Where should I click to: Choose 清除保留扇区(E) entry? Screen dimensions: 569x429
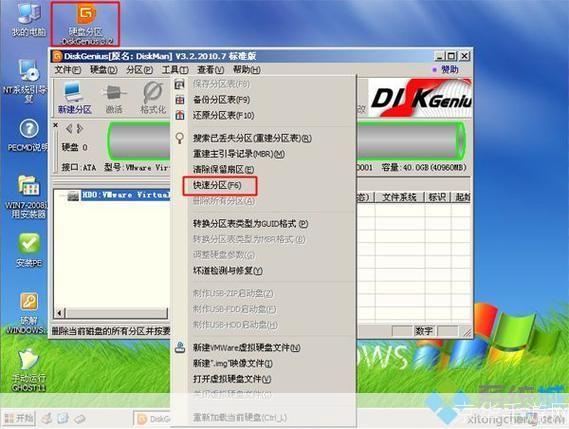point(263,169)
